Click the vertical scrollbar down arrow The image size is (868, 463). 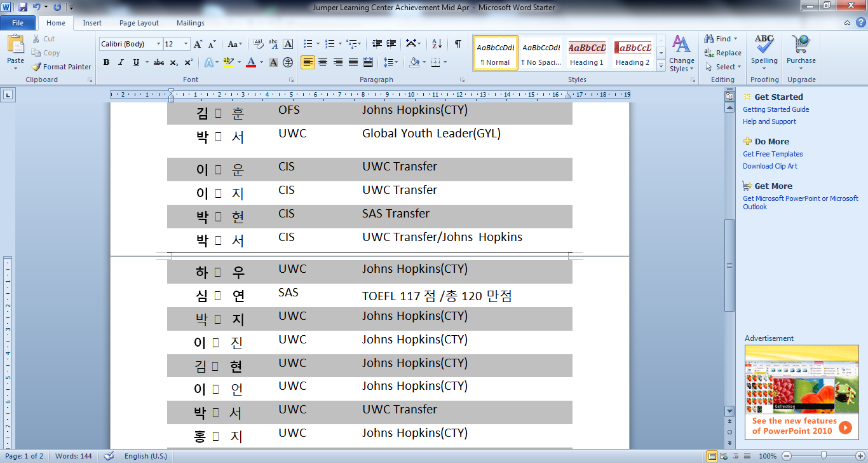click(x=729, y=411)
